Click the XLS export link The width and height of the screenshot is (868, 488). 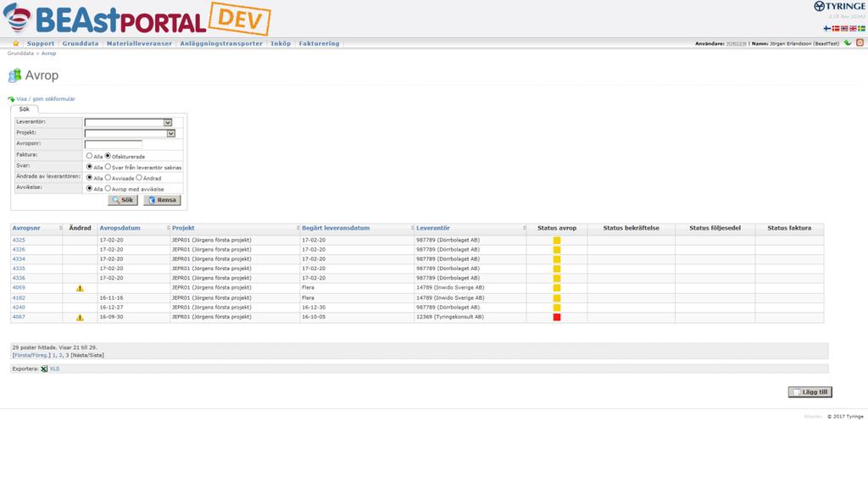[54, 369]
